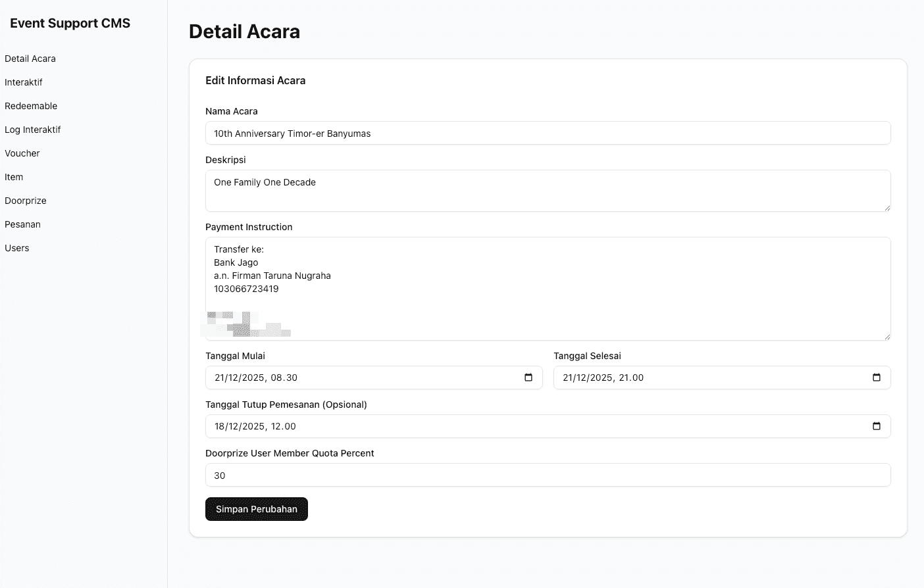
Task: Click inside the Deskripsi text area
Action: [548, 191]
